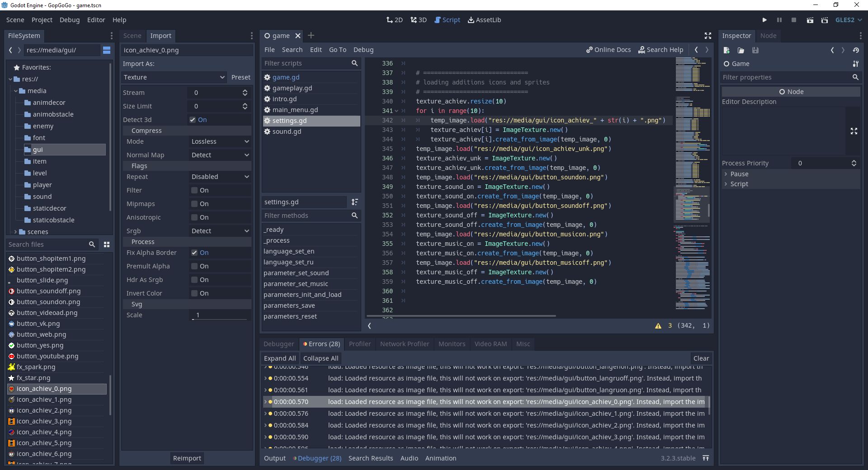Toggle the FileSystem split view icon
The width and height of the screenshot is (868, 470).
pos(107,50)
